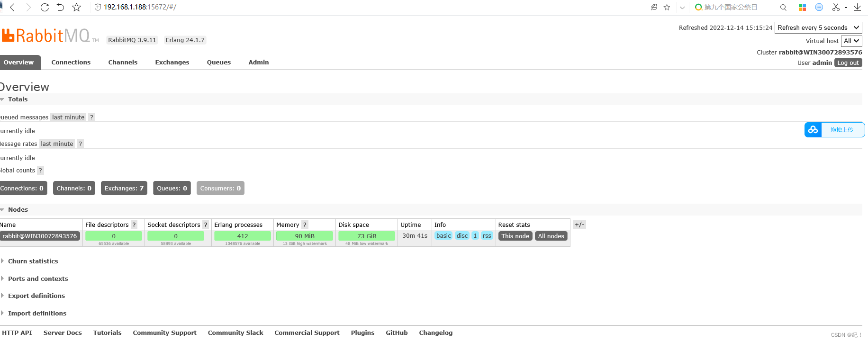Click the IE compatibility mode icon
This screenshot has width=868, height=342.
click(x=654, y=7)
